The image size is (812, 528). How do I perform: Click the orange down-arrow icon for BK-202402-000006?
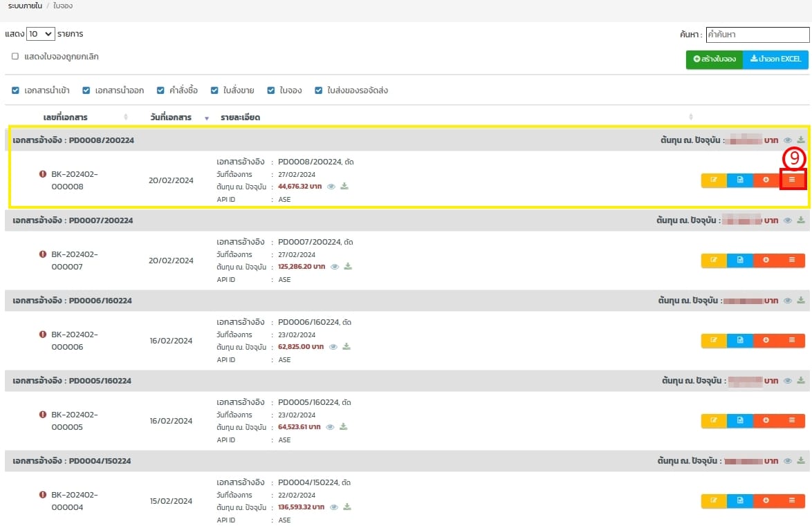pyautogui.click(x=766, y=341)
